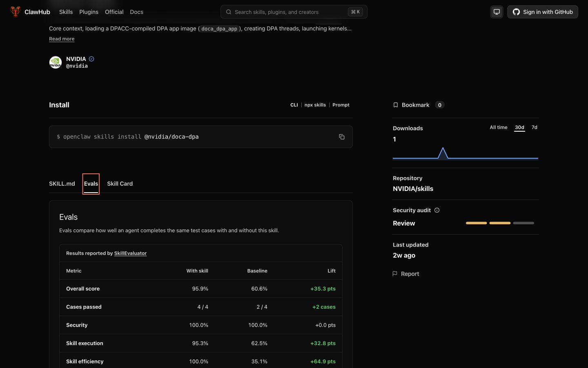Click the 95.9% with-skill overall score
The image size is (588, 368).
pos(200,289)
